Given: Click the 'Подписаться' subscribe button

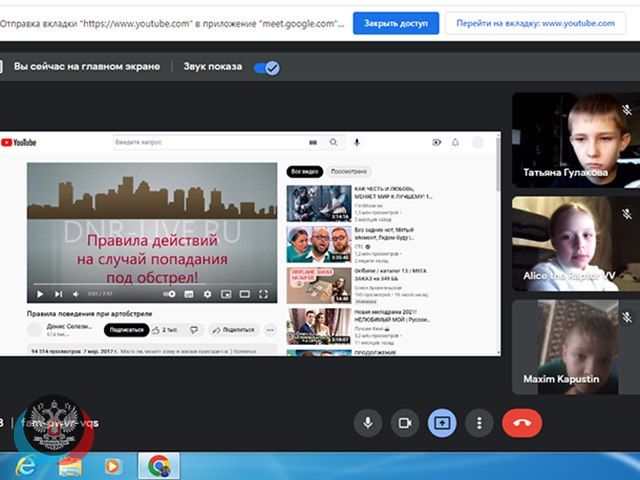Looking at the screenshot, I should tap(127, 330).
